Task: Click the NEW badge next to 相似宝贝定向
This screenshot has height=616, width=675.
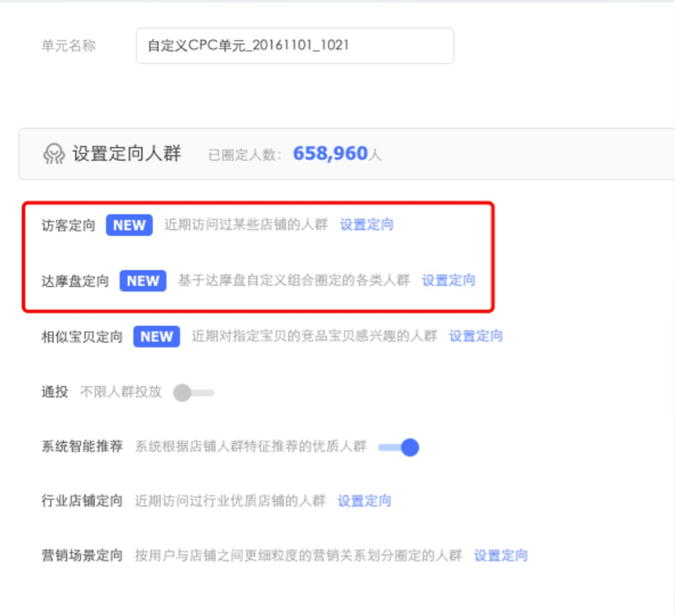Action: 157,336
